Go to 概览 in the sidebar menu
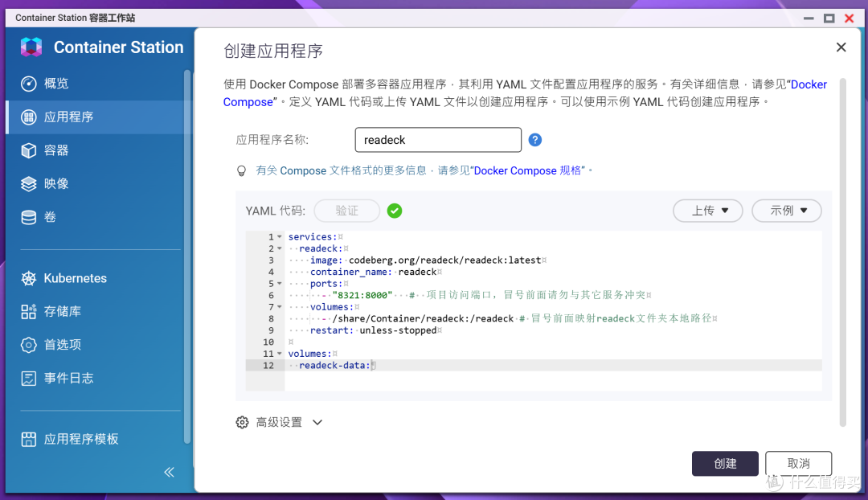This screenshot has height=500, width=868. 56,84
